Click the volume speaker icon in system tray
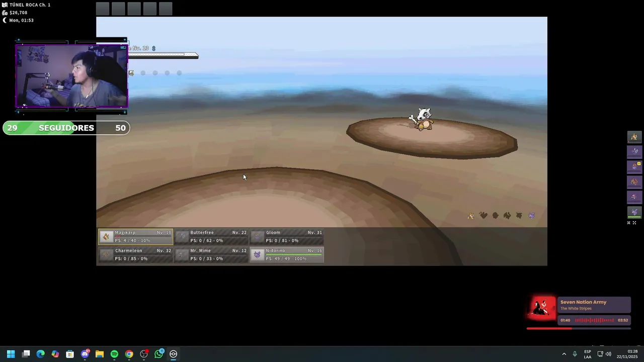The width and height of the screenshot is (644, 362). [609, 354]
